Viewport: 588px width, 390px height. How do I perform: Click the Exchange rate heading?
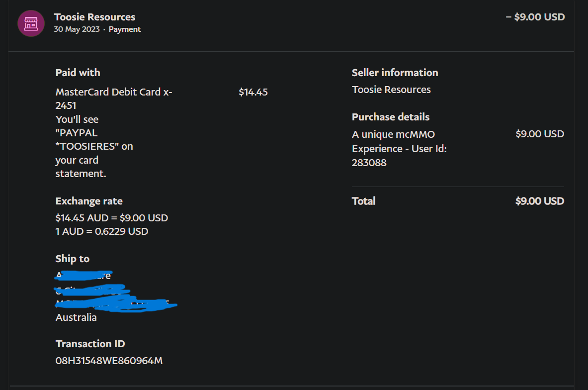pyautogui.click(x=89, y=201)
